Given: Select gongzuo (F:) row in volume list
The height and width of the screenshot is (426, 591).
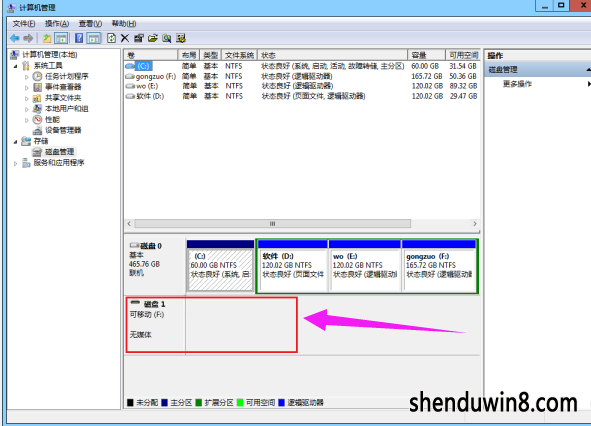Looking at the screenshot, I should pyautogui.click(x=302, y=76).
